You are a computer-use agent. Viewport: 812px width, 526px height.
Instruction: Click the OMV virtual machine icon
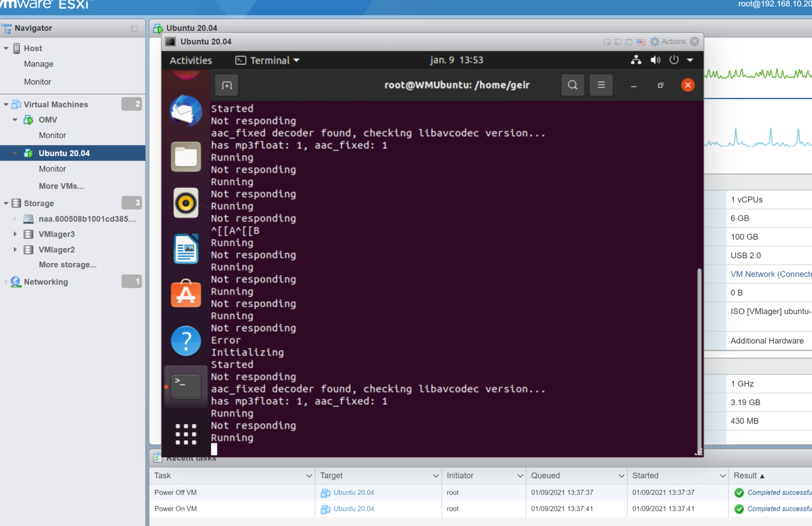pyautogui.click(x=29, y=120)
